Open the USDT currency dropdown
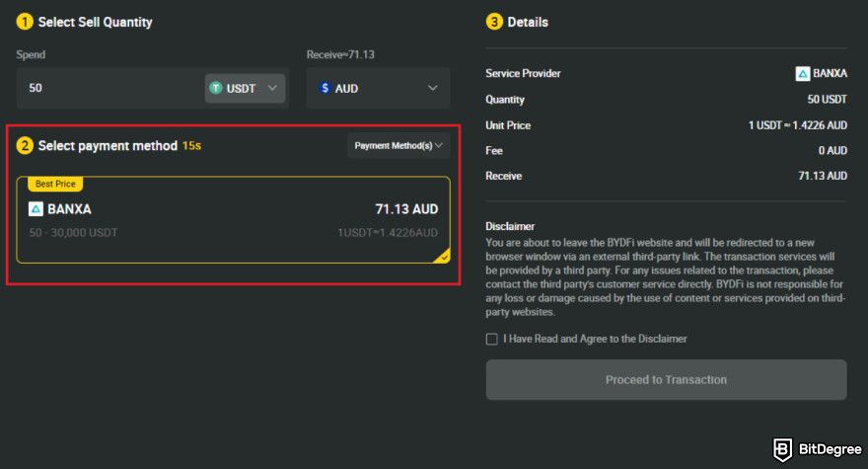868x469 pixels. pos(245,88)
